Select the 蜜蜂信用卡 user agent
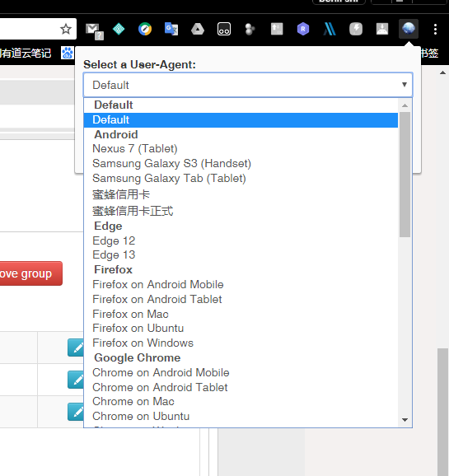This screenshot has height=476, width=449. 241,194
